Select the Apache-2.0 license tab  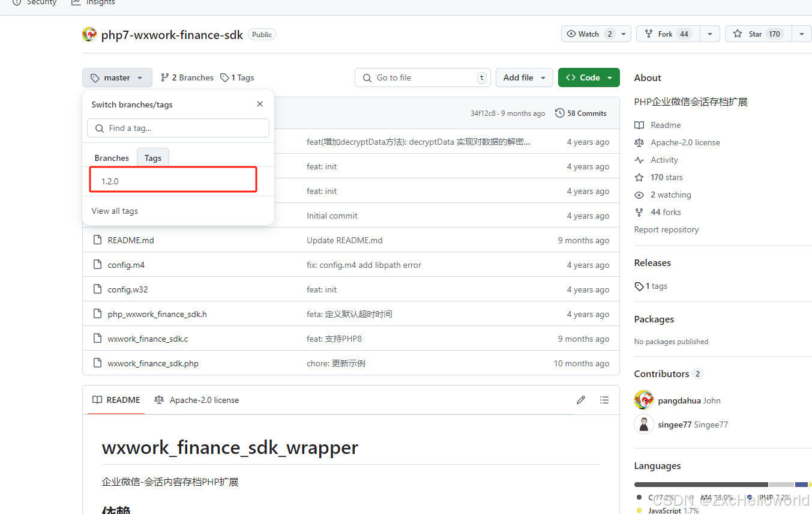coord(196,400)
